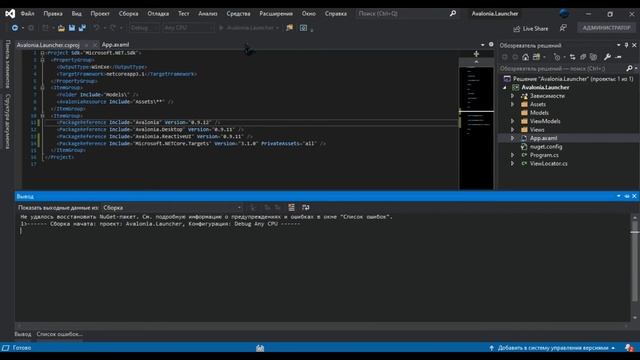Expand the Program.cs node
The width and height of the screenshot is (640, 360).
pyautogui.click(x=513, y=155)
